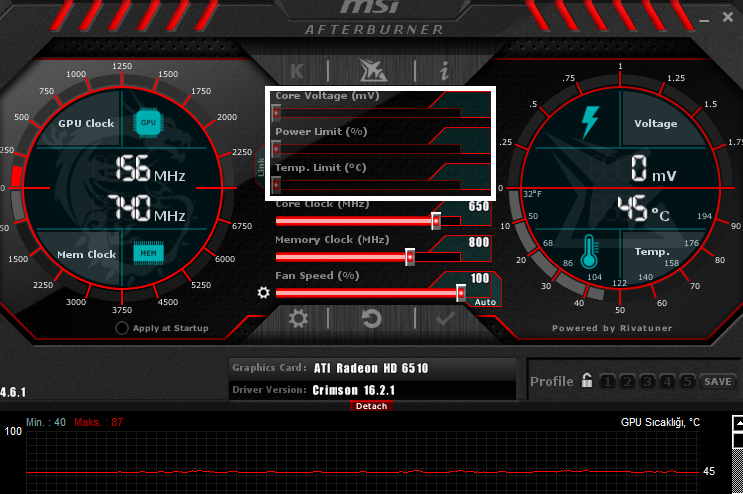Click the Core Clock slider handle
Viewport: 743px width, 494px height.
click(x=436, y=221)
